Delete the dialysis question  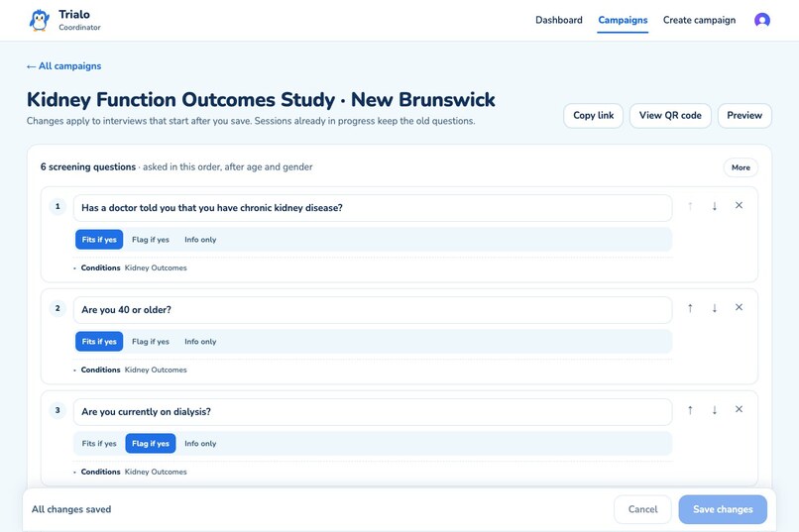click(x=739, y=409)
